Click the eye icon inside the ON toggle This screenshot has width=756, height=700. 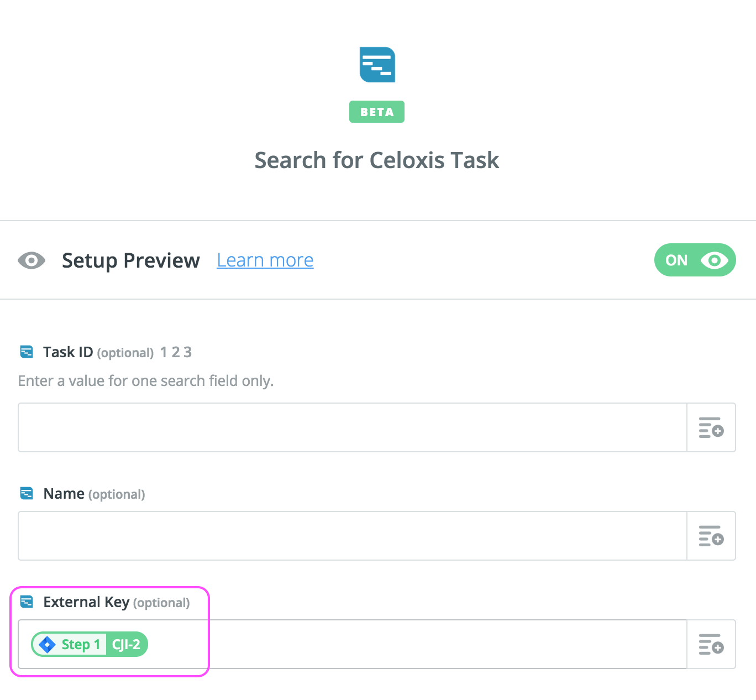point(714,260)
